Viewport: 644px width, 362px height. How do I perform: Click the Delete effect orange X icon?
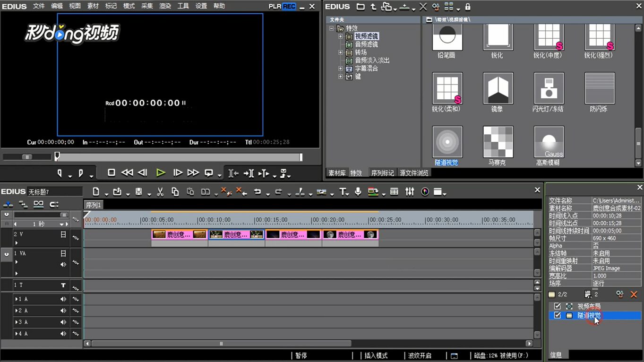click(634, 295)
